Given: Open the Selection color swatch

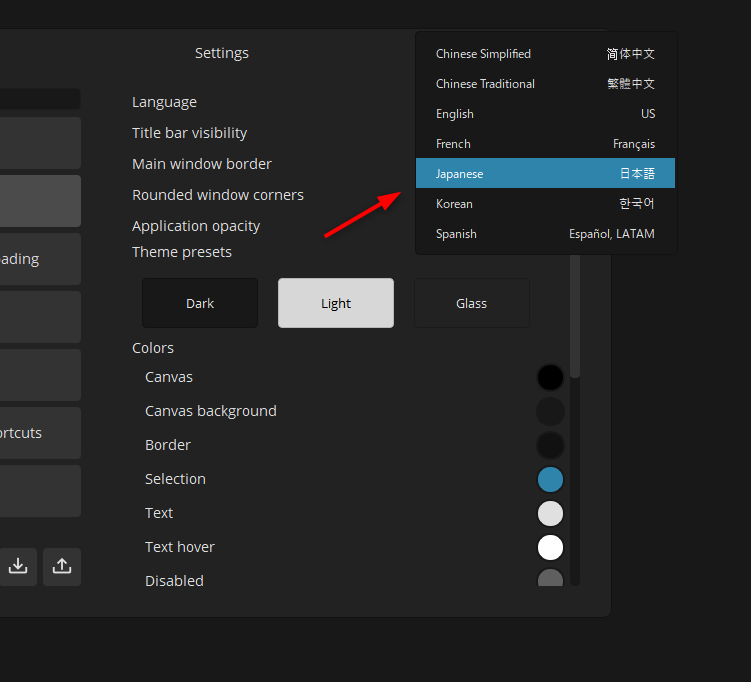Looking at the screenshot, I should click(550, 479).
